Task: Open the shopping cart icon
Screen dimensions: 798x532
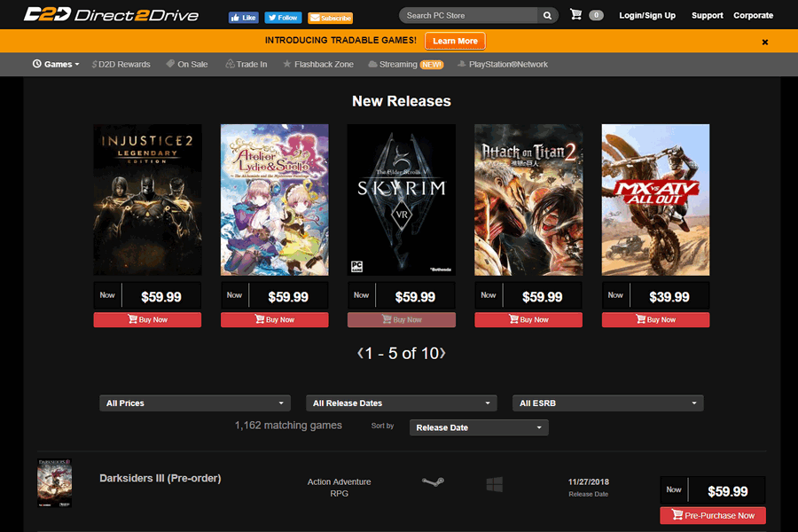Action: [576, 15]
